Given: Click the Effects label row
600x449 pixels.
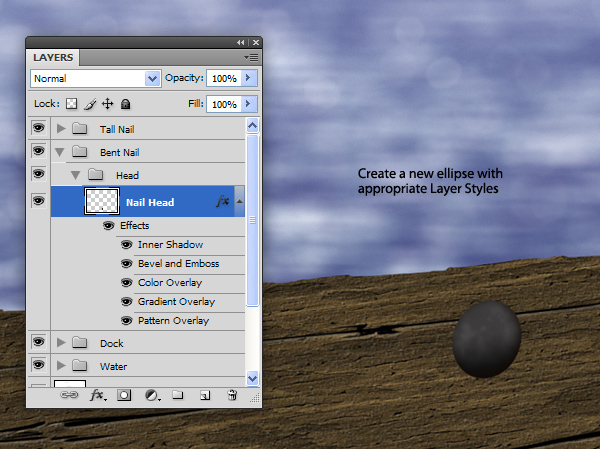Looking at the screenshot, I should 134,225.
